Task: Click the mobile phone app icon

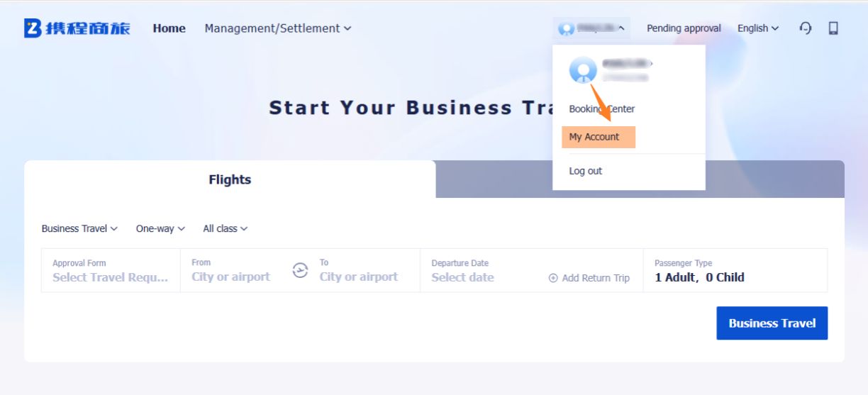Action: pos(833,28)
